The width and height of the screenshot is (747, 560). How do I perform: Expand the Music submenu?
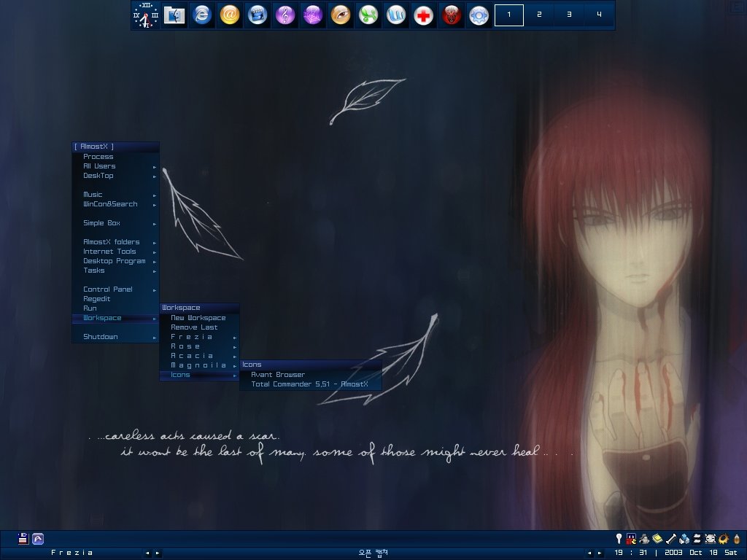click(116, 195)
